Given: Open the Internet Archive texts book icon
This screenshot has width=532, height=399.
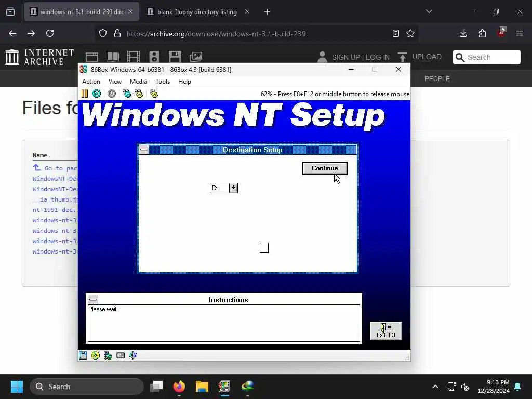Looking at the screenshot, I should tap(113, 57).
